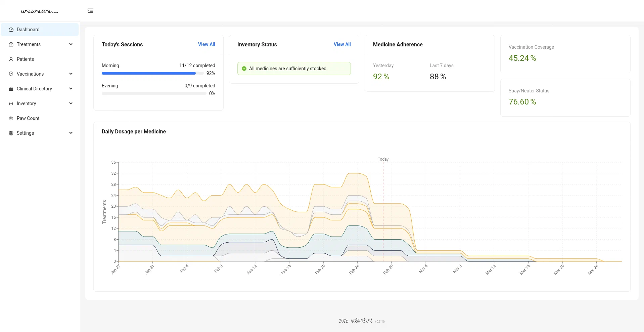This screenshot has width=644, height=332.
Task: Expand the Settings submenu chevron
Action: click(71, 133)
